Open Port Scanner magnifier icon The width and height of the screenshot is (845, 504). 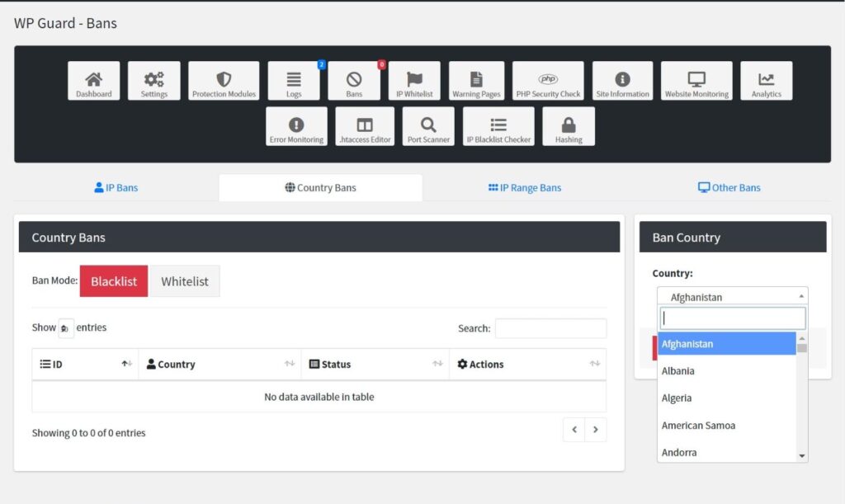coord(428,126)
